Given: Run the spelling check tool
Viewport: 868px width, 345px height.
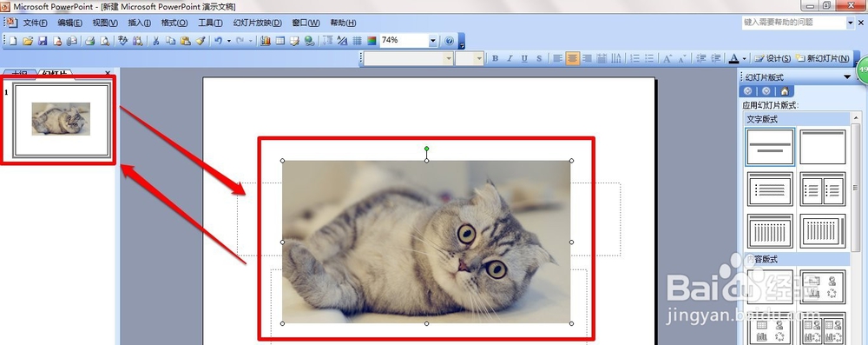Looking at the screenshot, I should [122, 41].
